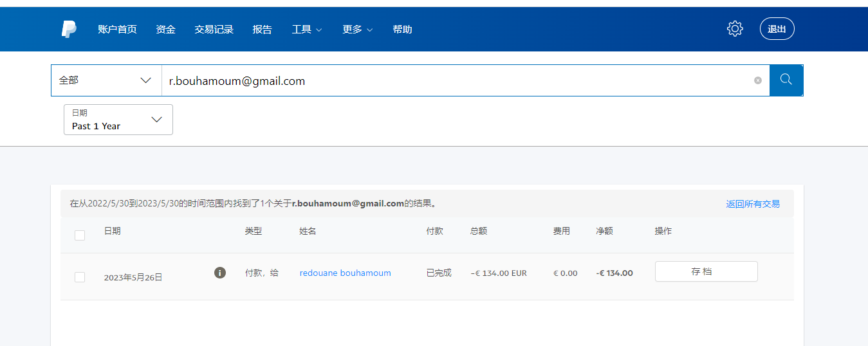Open the settings gear icon
The height and width of the screenshot is (346, 868).
(x=735, y=29)
